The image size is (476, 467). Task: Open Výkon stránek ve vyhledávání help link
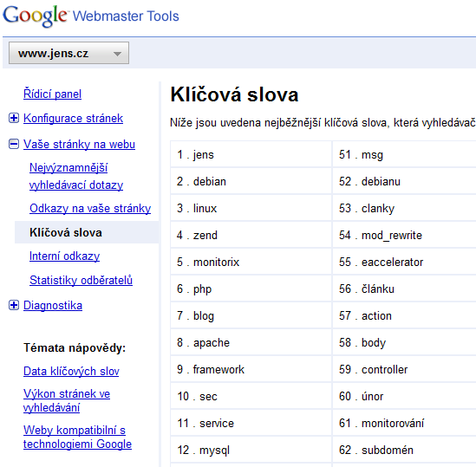[x=67, y=401]
